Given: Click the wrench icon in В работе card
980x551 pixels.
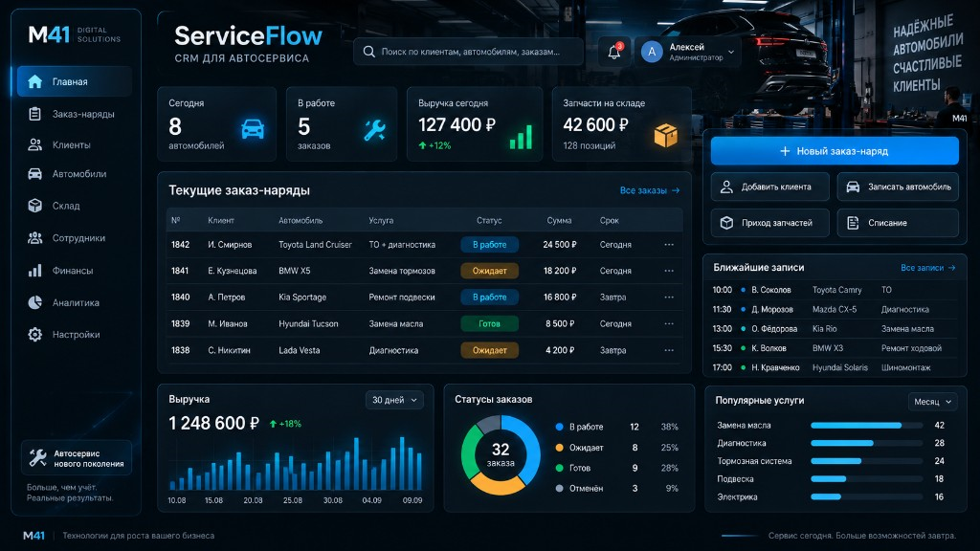Looking at the screenshot, I should point(374,130).
